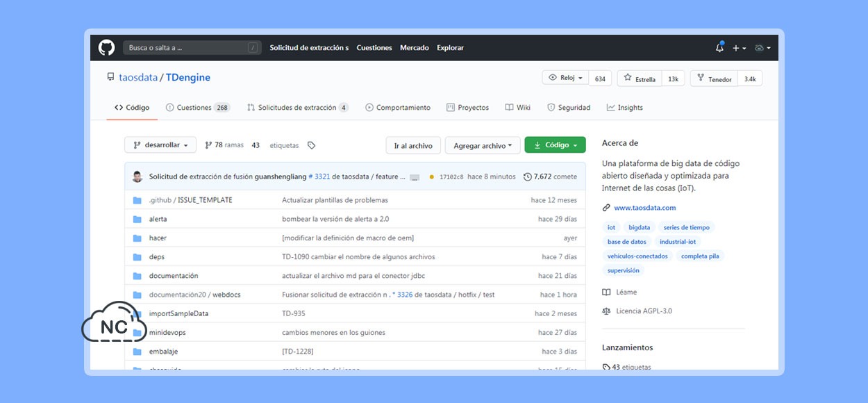View the 43 etiquetas tags link

coord(283,145)
